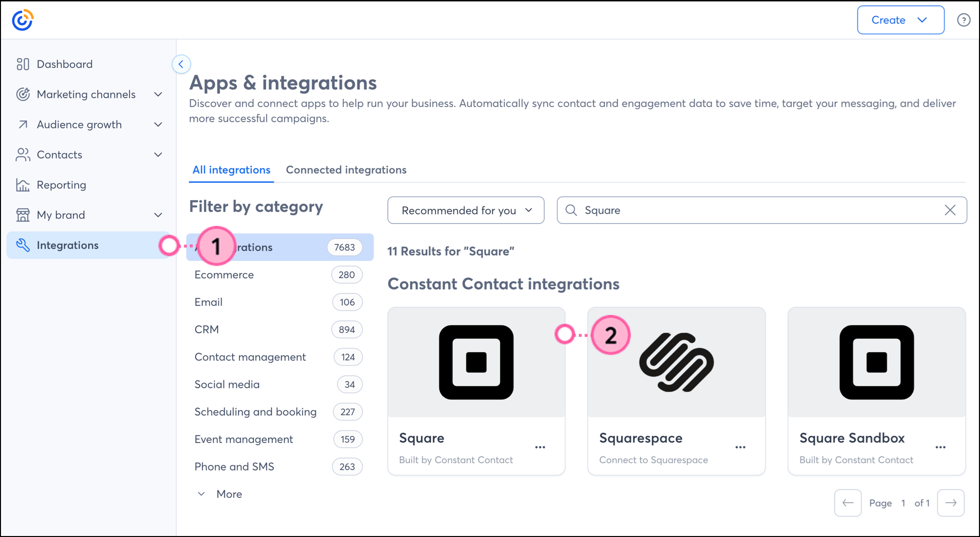Expand the Marketing channels menu chevron
This screenshot has height=537, width=980.
pos(158,94)
